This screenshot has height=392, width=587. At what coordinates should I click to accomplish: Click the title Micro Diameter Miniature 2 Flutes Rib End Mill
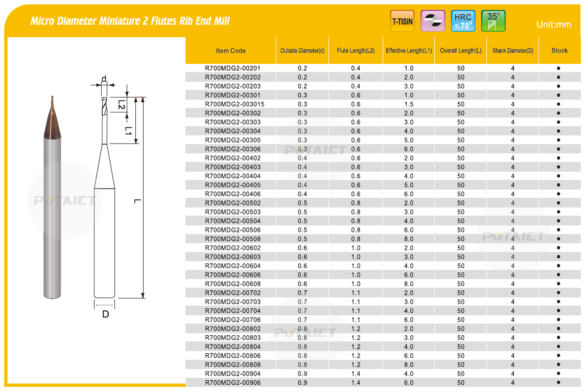pos(130,21)
